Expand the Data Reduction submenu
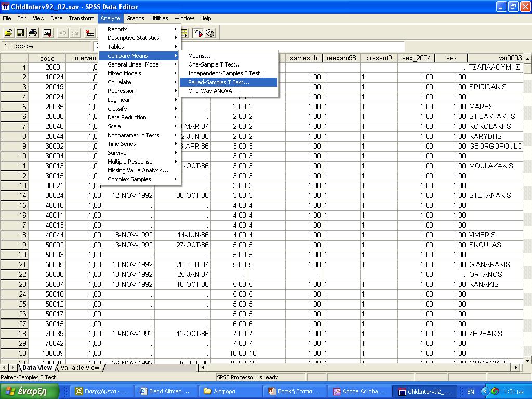 139,117
